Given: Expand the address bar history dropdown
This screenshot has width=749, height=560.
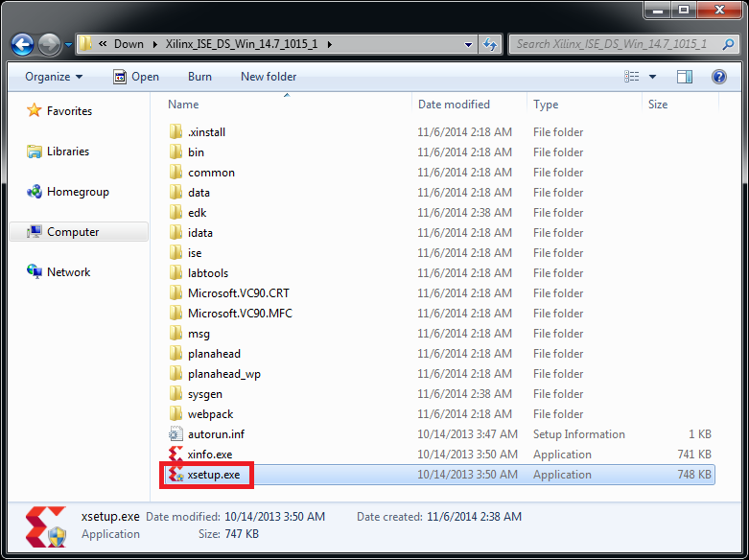Looking at the screenshot, I should click(468, 44).
